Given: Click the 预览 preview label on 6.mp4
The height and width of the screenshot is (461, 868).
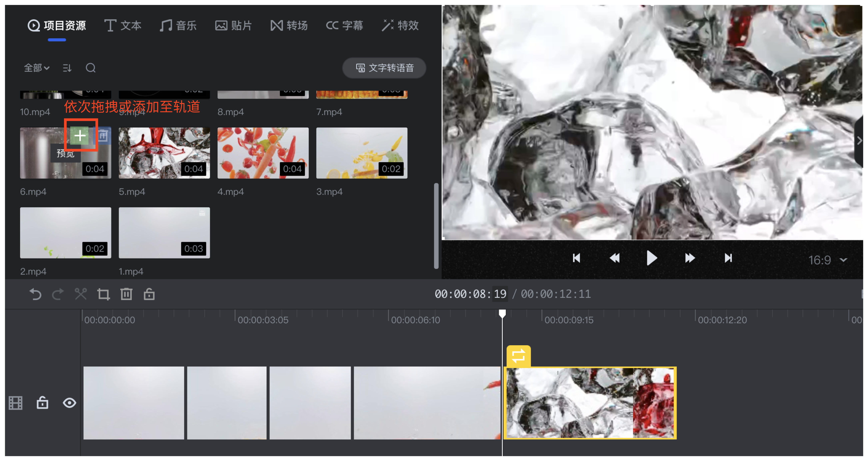Looking at the screenshot, I should [65, 154].
